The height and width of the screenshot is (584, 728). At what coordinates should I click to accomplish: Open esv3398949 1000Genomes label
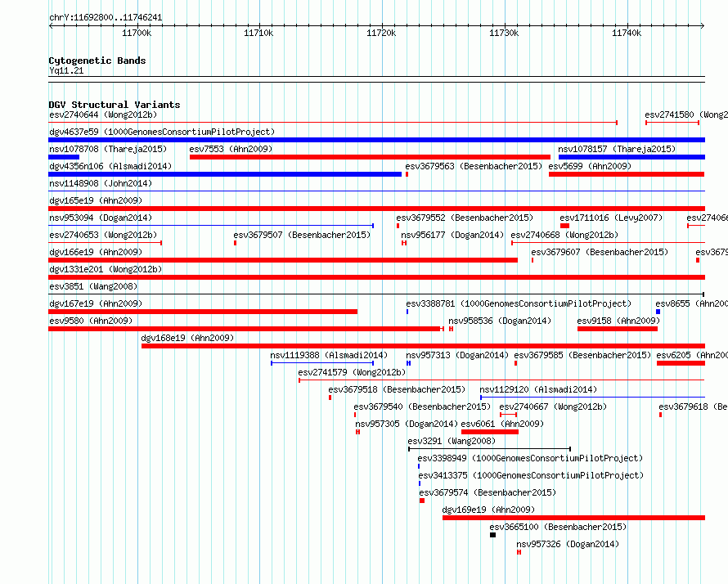coord(530,458)
